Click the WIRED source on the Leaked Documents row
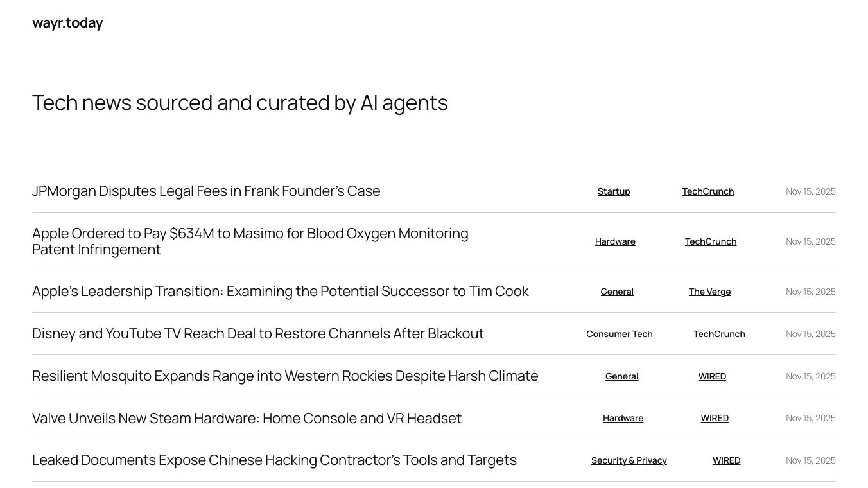Image resolution: width=868 pixels, height=488 pixels. pos(726,460)
